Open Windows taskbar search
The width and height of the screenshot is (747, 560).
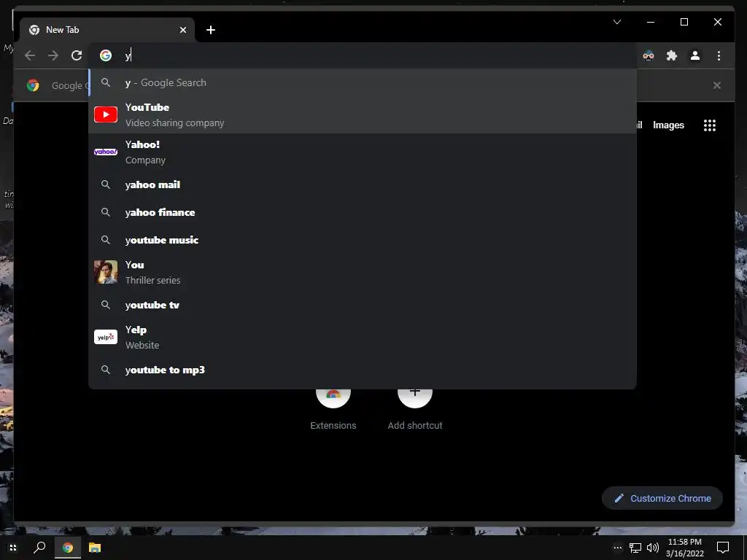click(39, 548)
